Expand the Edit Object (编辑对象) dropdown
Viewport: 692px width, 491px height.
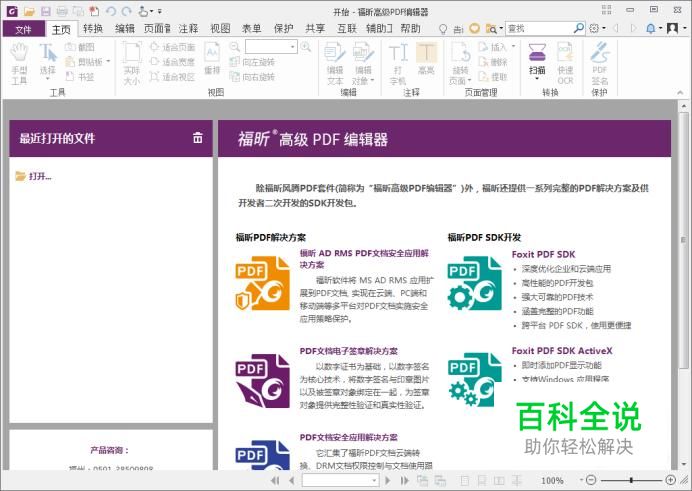(372, 81)
